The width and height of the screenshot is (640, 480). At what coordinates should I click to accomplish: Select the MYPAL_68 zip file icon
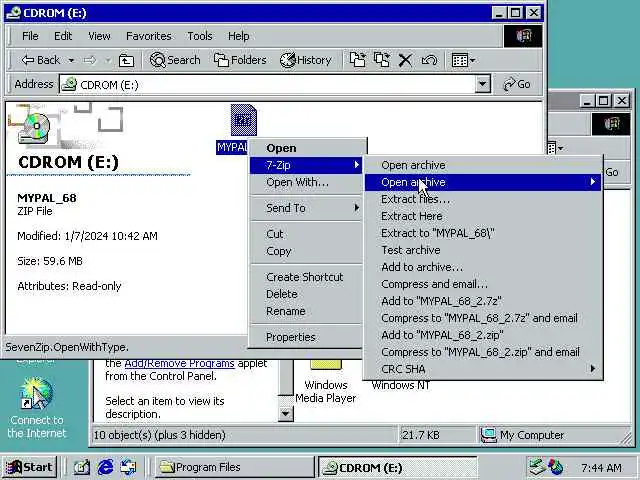pyautogui.click(x=244, y=120)
